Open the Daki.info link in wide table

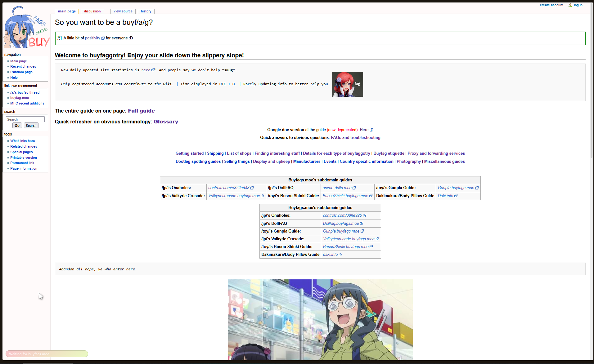pos(448,196)
